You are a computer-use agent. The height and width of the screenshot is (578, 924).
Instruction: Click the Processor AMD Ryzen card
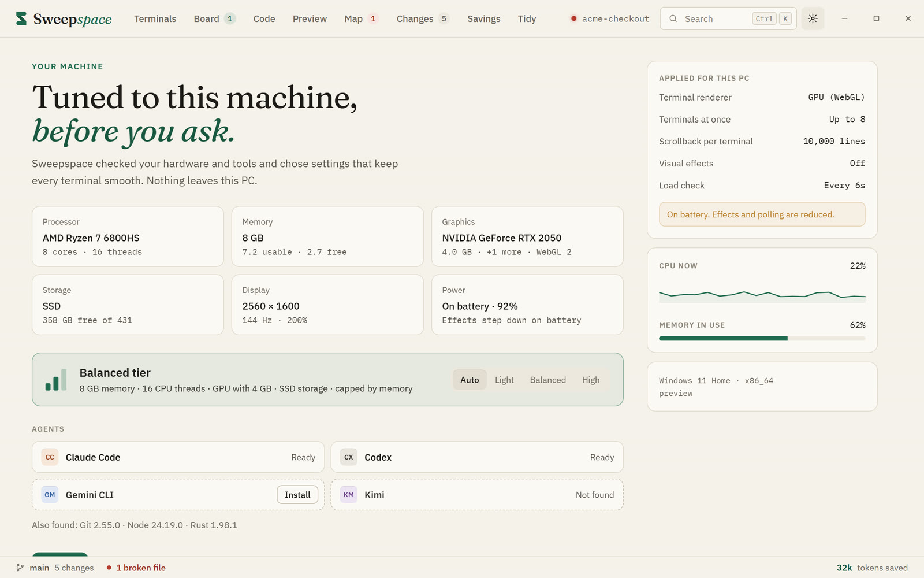coord(128,236)
